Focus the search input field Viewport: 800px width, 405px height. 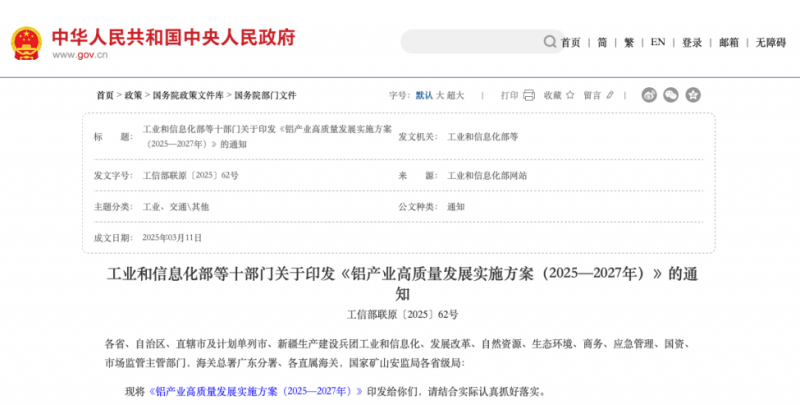point(470,42)
